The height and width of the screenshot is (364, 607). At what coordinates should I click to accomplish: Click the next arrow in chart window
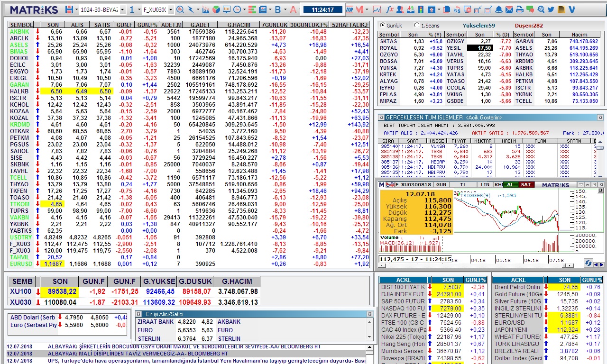coord(601,264)
